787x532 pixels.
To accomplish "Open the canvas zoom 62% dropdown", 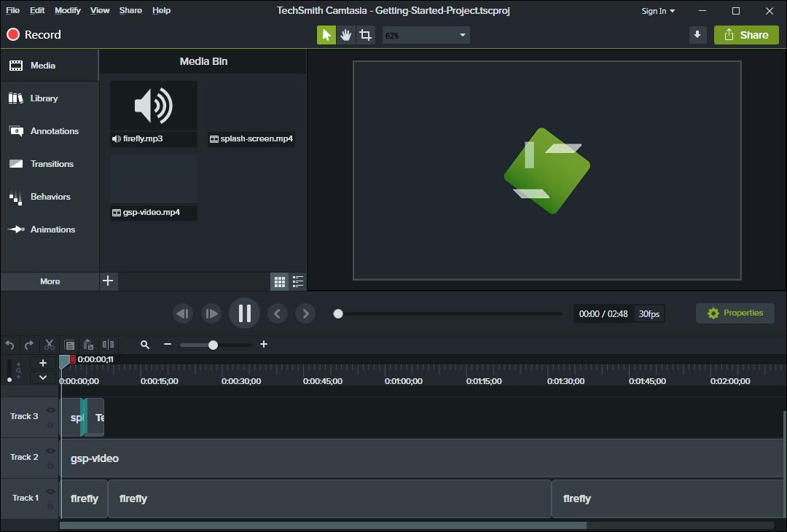I will pyautogui.click(x=426, y=36).
